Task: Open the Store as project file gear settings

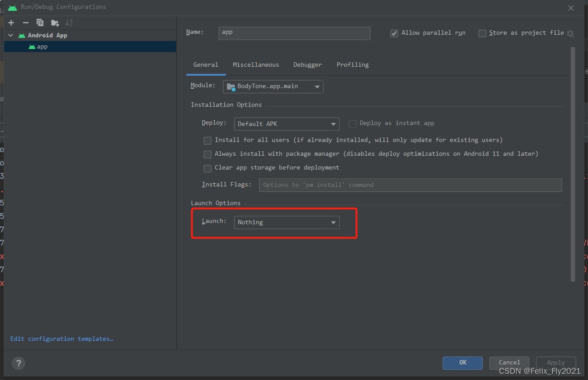Action: (x=571, y=33)
